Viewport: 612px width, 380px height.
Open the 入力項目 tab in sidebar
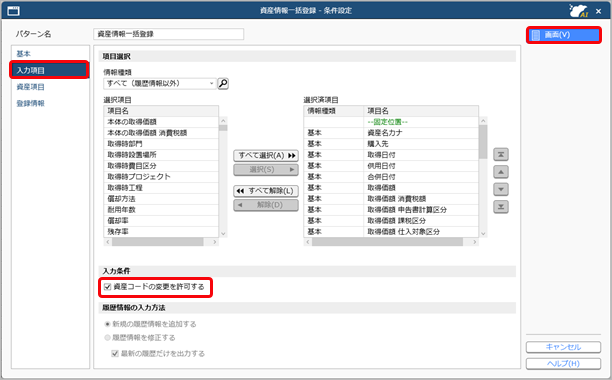50,70
